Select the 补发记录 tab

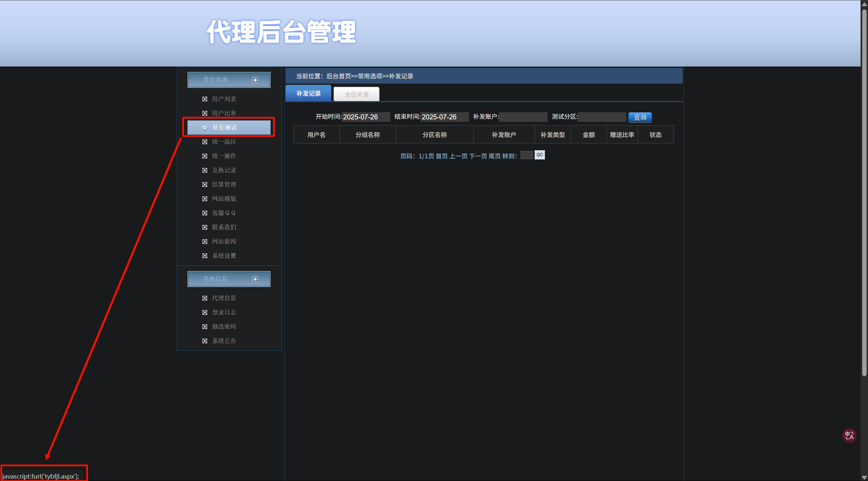308,94
